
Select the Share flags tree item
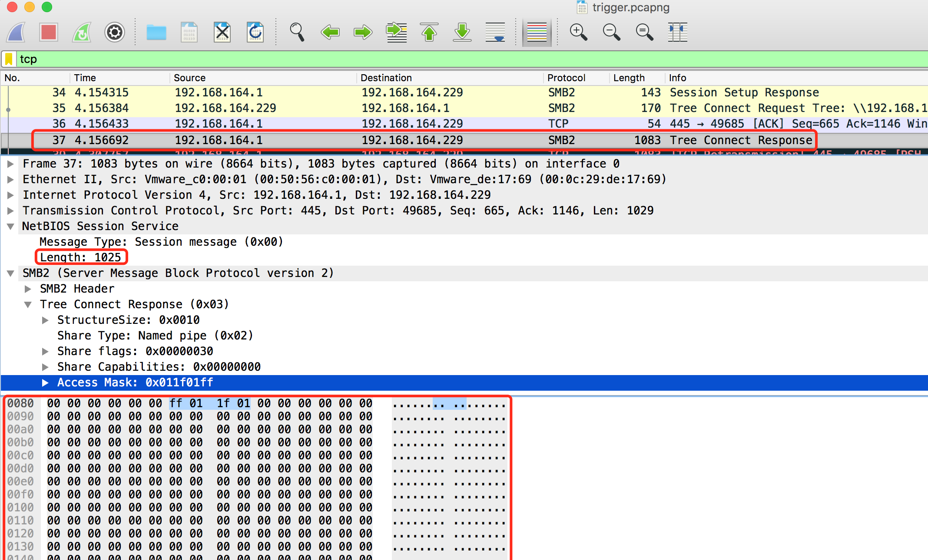[135, 351]
